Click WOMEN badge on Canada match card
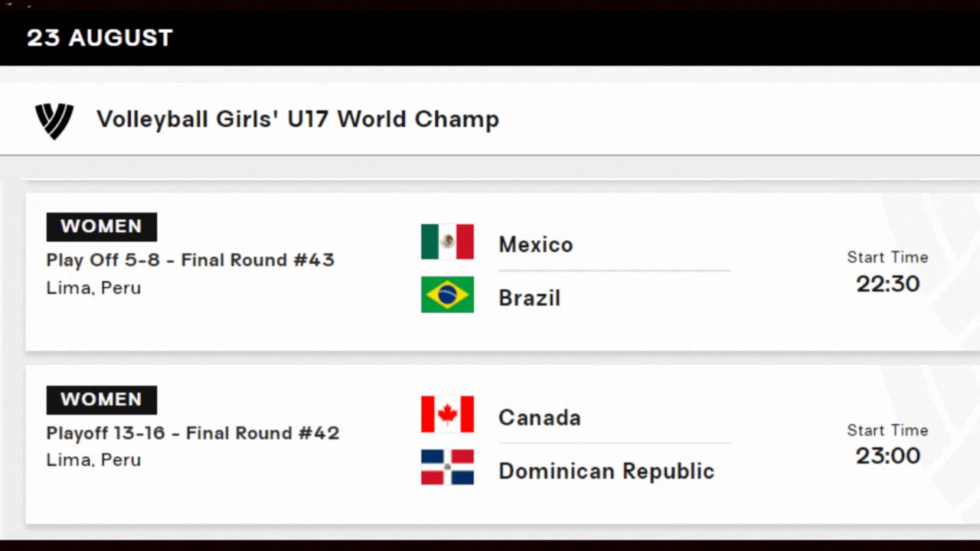The width and height of the screenshot is (980, 551). coord(102,399)
